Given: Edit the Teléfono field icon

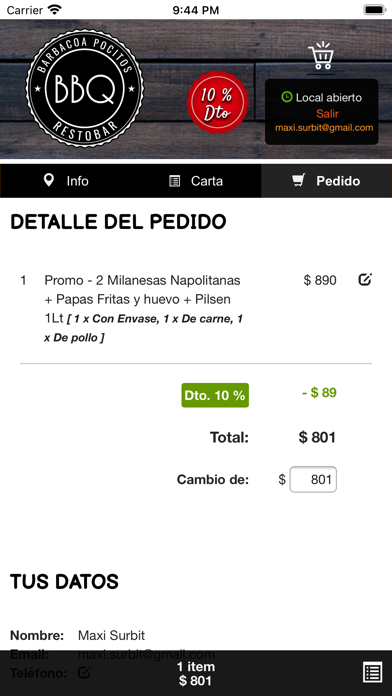Looking at the screenshot, I should pos(84,672).
